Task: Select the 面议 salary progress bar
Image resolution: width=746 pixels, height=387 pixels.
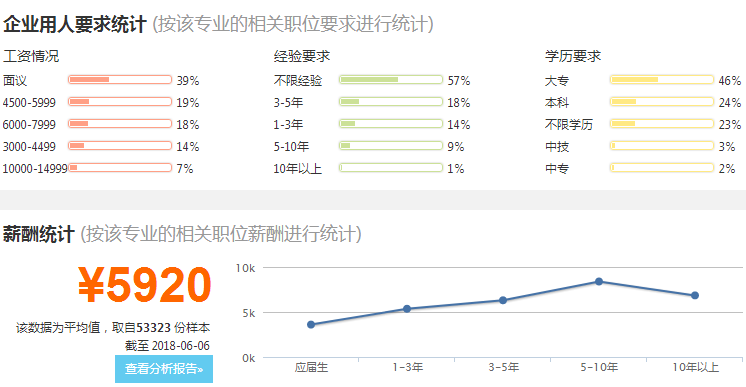Action: (120, 79)
